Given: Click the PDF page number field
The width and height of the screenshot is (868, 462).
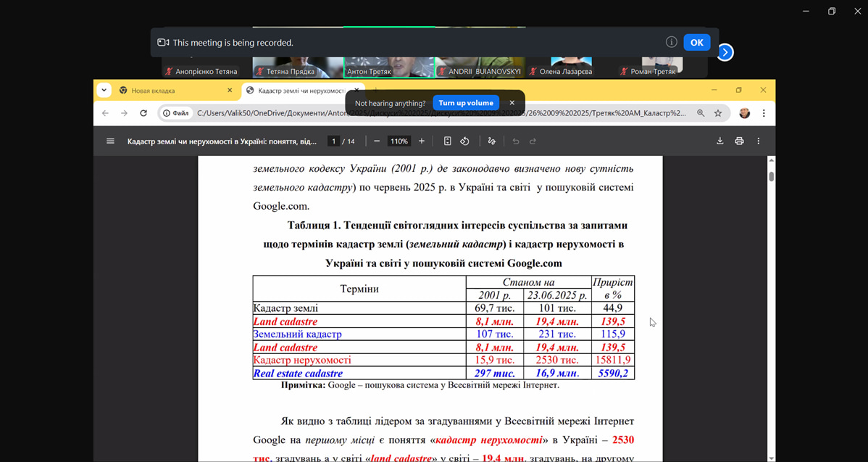Looking at the screenshot, I should pos(333,141).
